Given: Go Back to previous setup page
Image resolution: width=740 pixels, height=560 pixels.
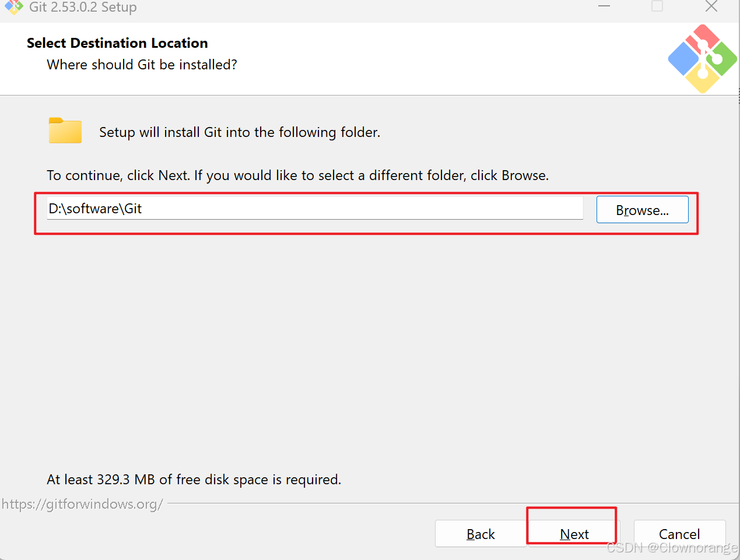Looking at the screenshot, I should [x=481, y=534].
